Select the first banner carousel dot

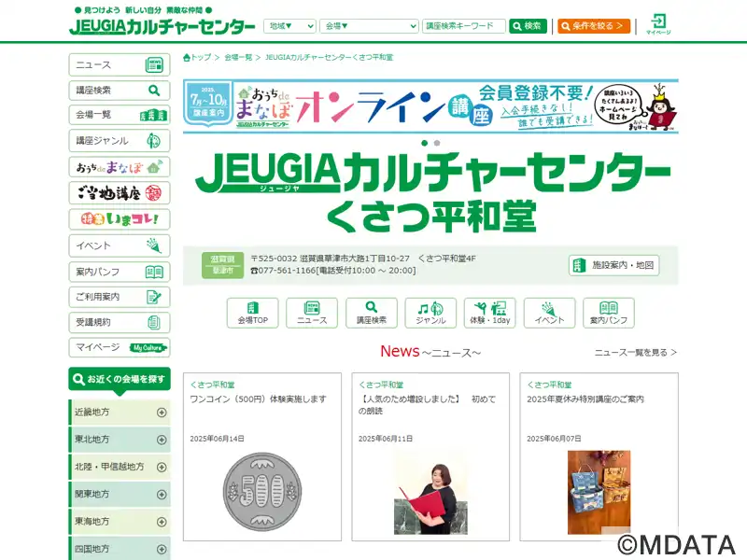coord(425,143)
